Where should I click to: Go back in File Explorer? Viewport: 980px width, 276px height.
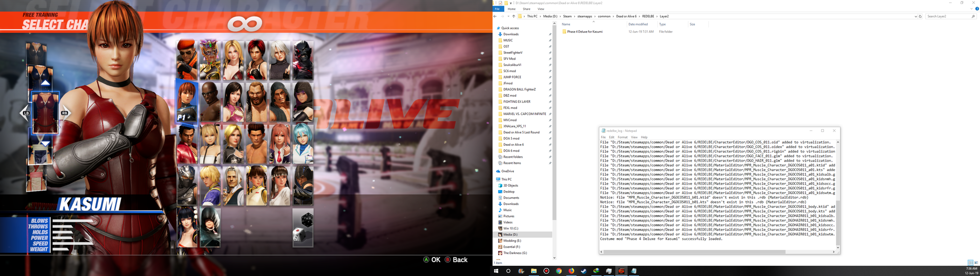pos(495,16)
